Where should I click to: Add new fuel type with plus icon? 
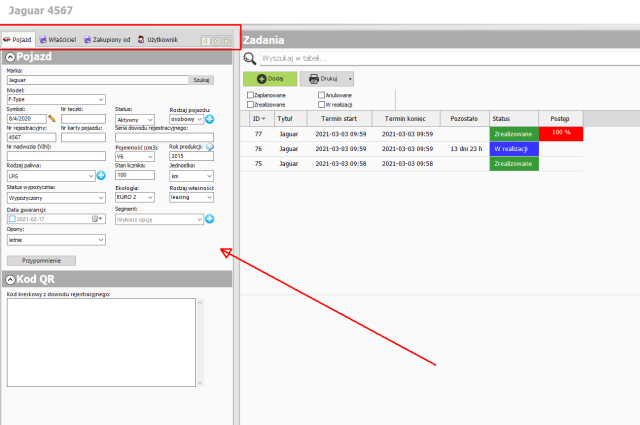pos(101,176)
